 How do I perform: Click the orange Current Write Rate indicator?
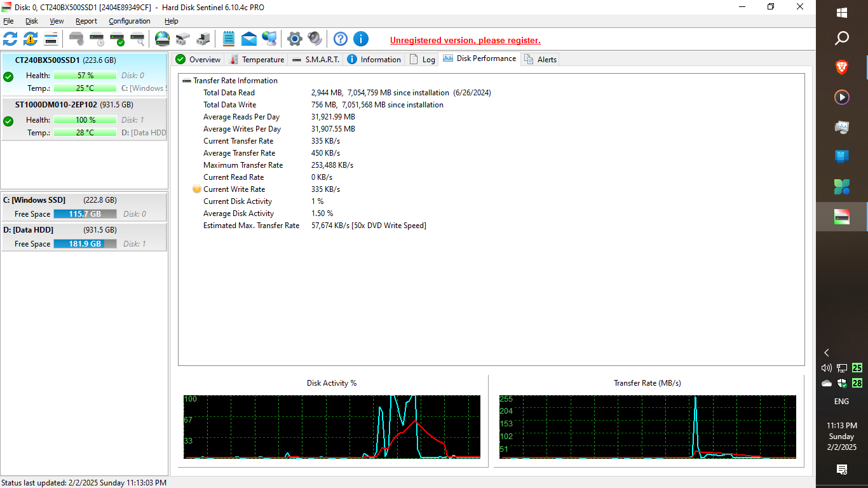click(196, 189)
